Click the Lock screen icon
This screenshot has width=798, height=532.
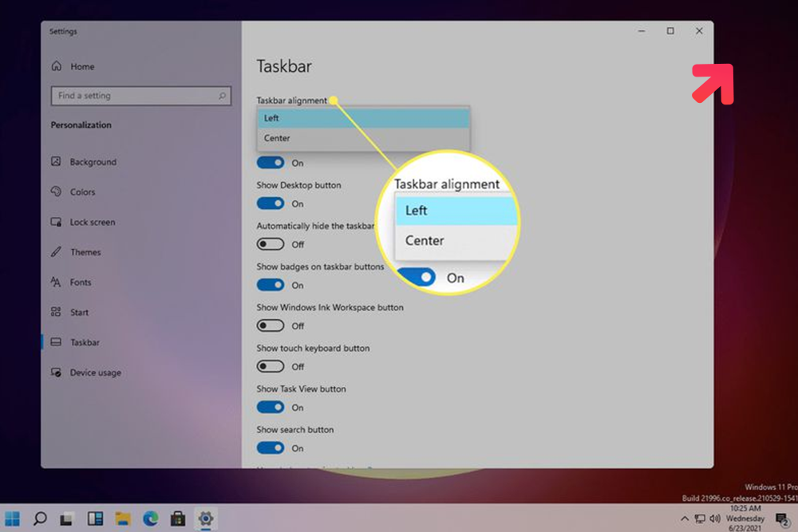click(56, 222)
